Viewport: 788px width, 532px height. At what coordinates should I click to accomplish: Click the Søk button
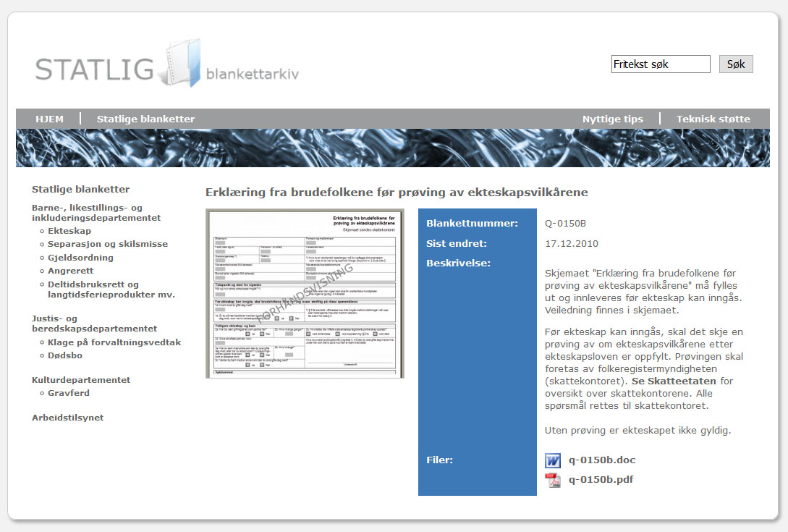pyautogui.click(x=735, y=64)
